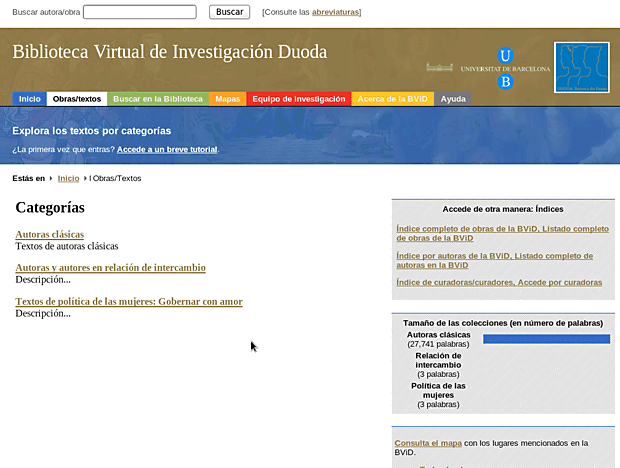Open Buscar en la Biblioteca tab
The height and width of the screenshot is (468, 620).
coord(158,99)
